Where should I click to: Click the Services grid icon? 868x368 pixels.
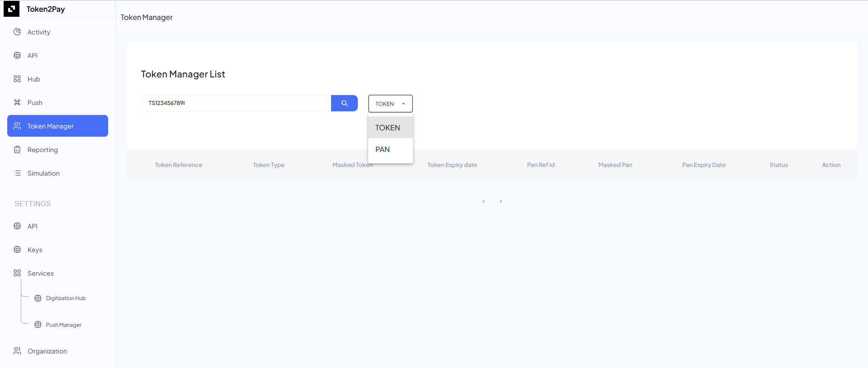17,273
